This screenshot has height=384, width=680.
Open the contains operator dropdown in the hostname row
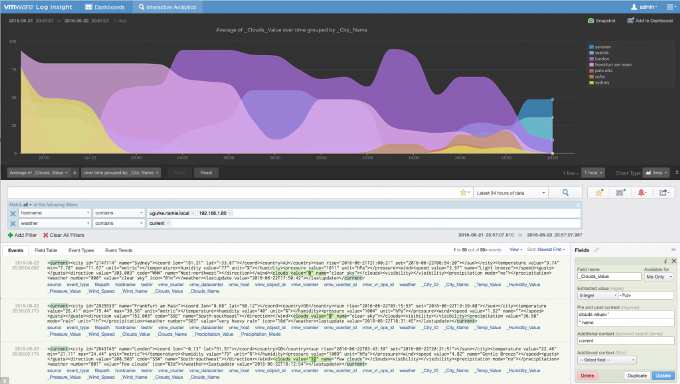click(x=118, y=213)
